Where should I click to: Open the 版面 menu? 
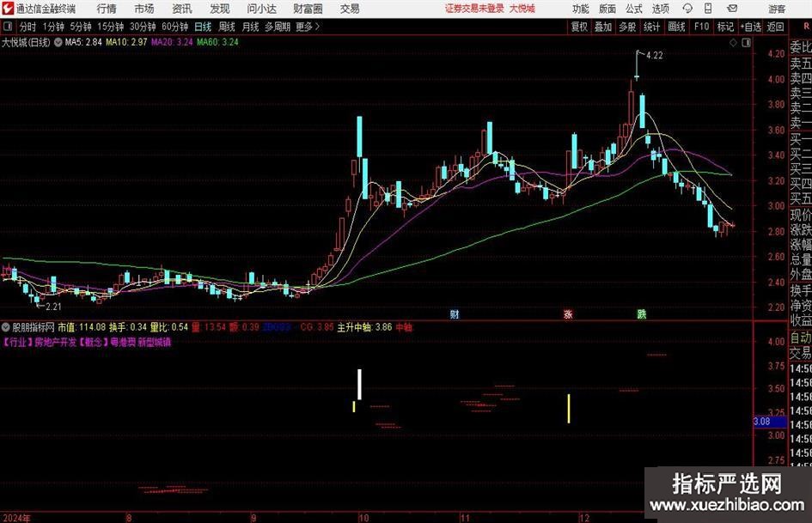coord(607,9)
